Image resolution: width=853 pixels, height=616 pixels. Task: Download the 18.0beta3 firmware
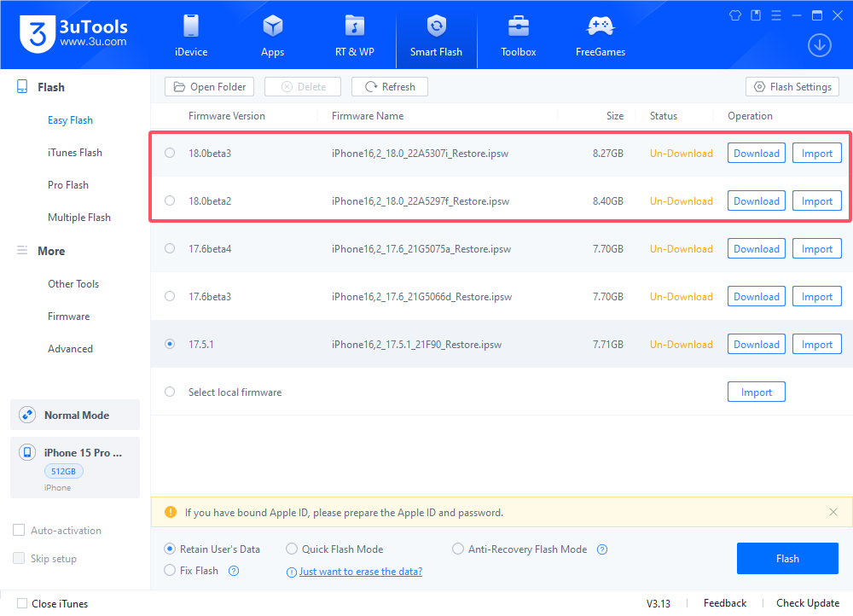coord(757,154)
